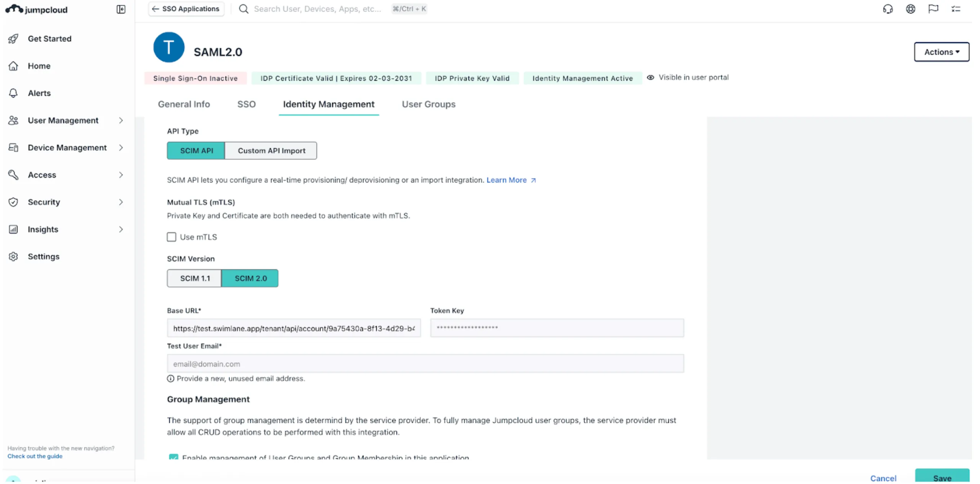Open the Identity Management tab
Screen dimensions: 980x484
[328, 104]
